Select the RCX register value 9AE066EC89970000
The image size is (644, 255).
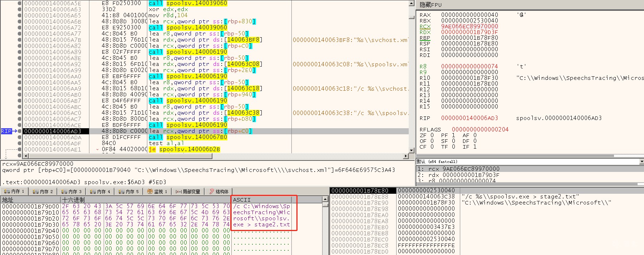point(470,27)
